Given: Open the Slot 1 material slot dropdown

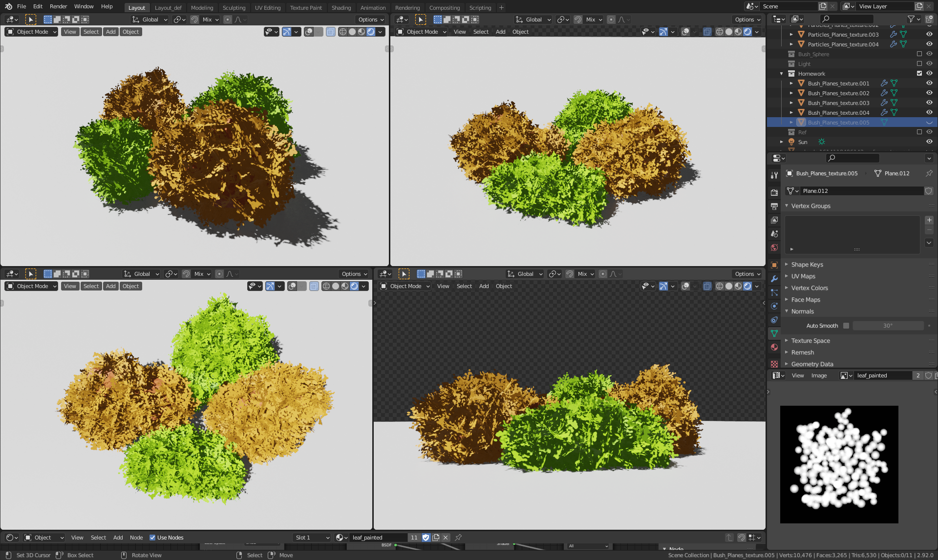Looking at the screenshot, I should pos(312,538).
